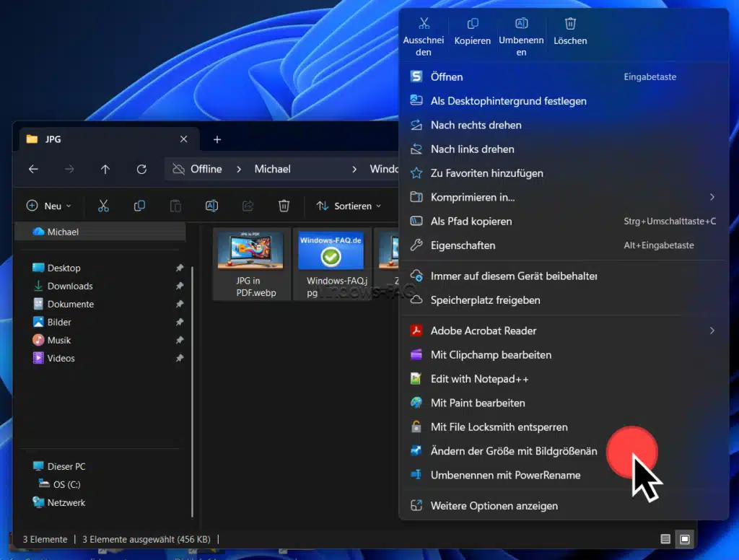
Task: Click Explorer toolbar copy icon
Action: [x=139, y=206]
